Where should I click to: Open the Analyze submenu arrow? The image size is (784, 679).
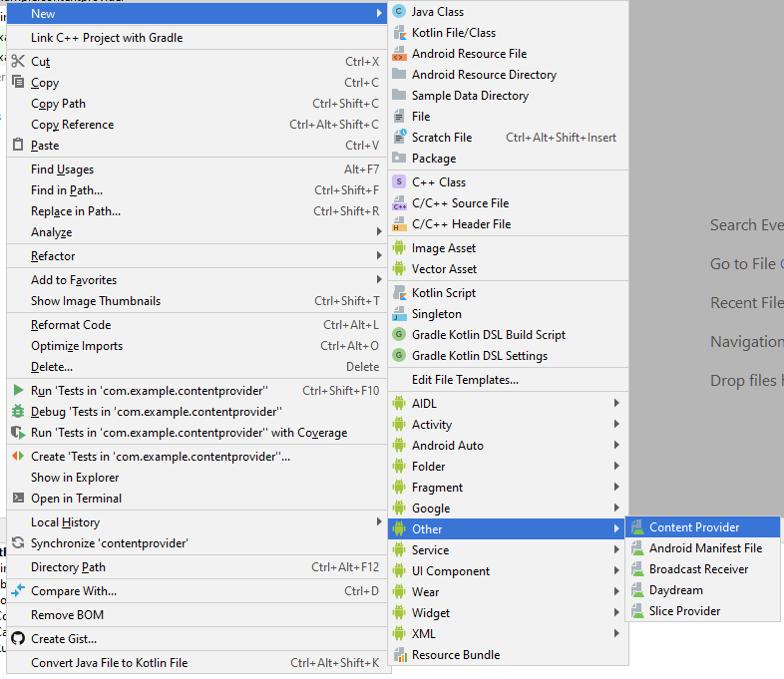(379, 232)
